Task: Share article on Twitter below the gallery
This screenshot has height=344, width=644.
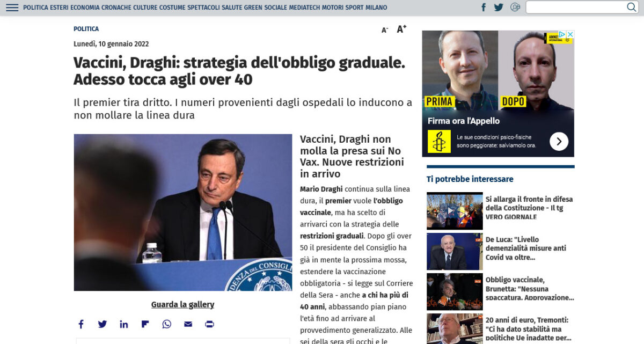Action: [103, 324]
